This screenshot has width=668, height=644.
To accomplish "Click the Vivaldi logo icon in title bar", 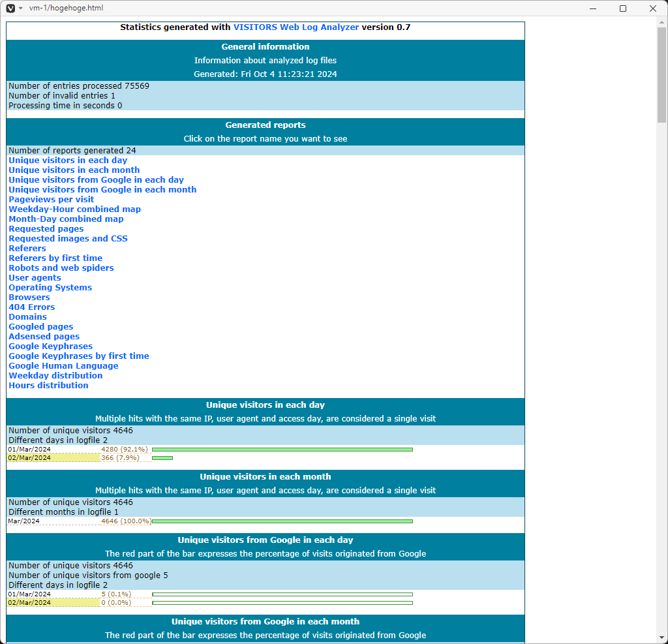I will click(10, 8).
